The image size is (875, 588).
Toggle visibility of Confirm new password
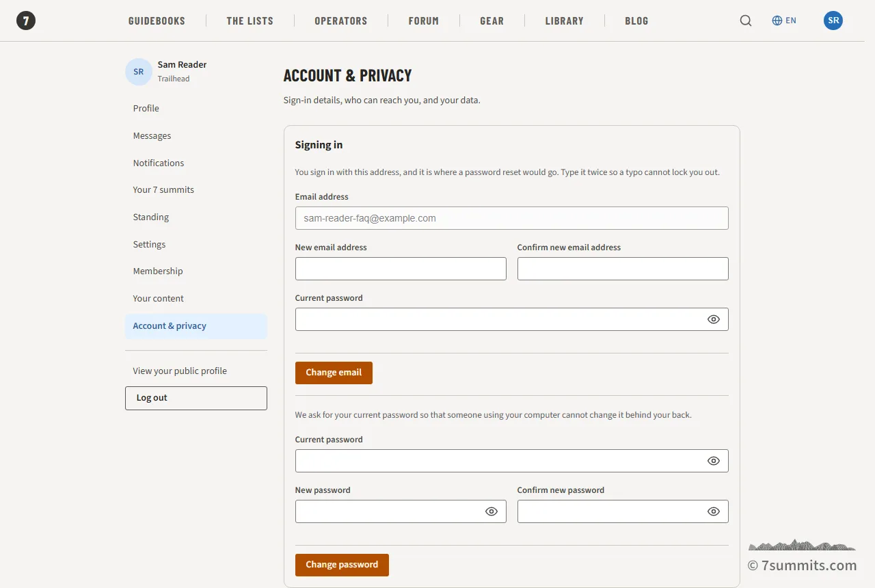point(714,511)
